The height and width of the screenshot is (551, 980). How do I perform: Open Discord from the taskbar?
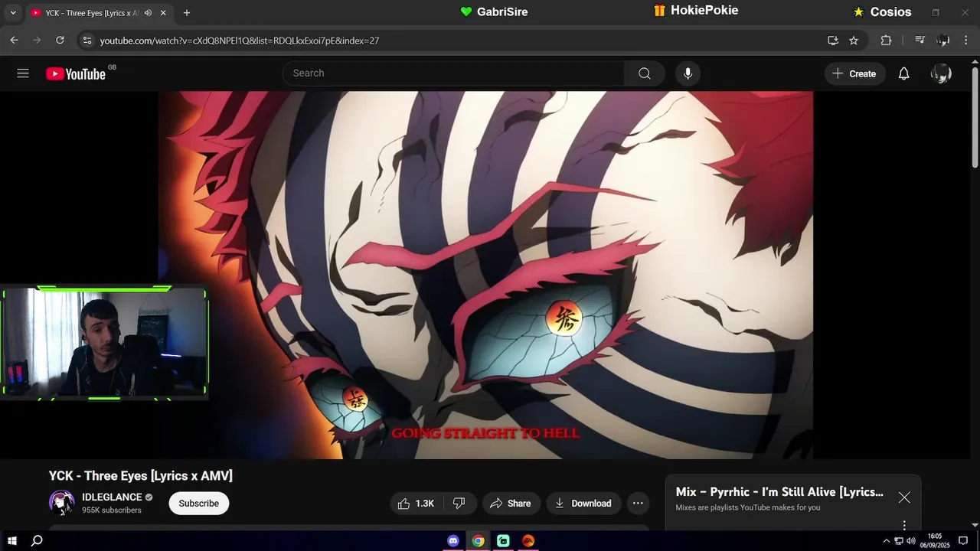(453, 540)
